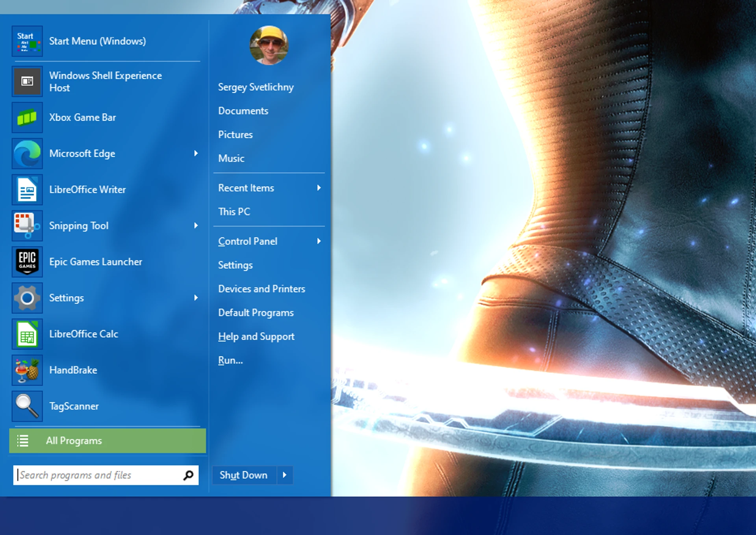Expand the Microsoft Edge jump list arrow
This screenshot has width=756, height=535.
[x=196, y=153]
